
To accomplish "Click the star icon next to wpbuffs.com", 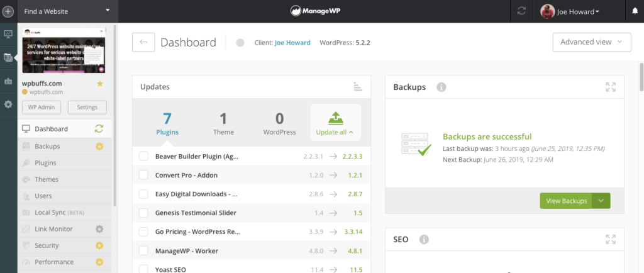I will click(x=99, y=84).
